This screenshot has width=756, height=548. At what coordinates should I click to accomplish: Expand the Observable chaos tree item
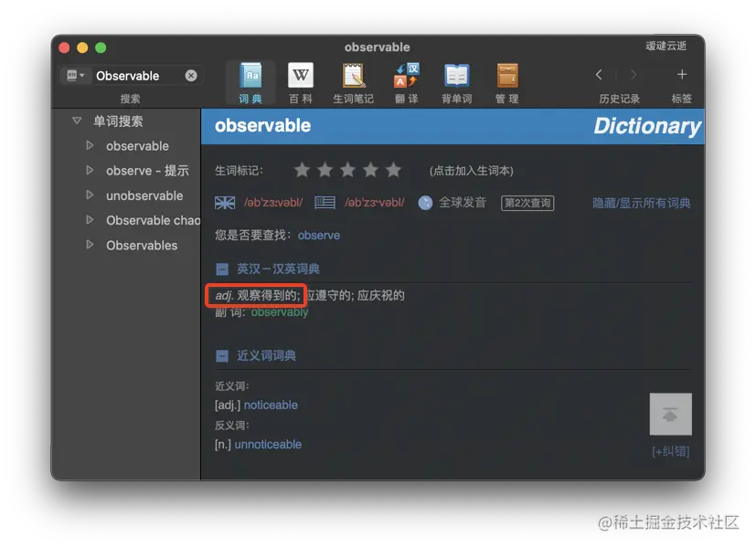[90, 219]
